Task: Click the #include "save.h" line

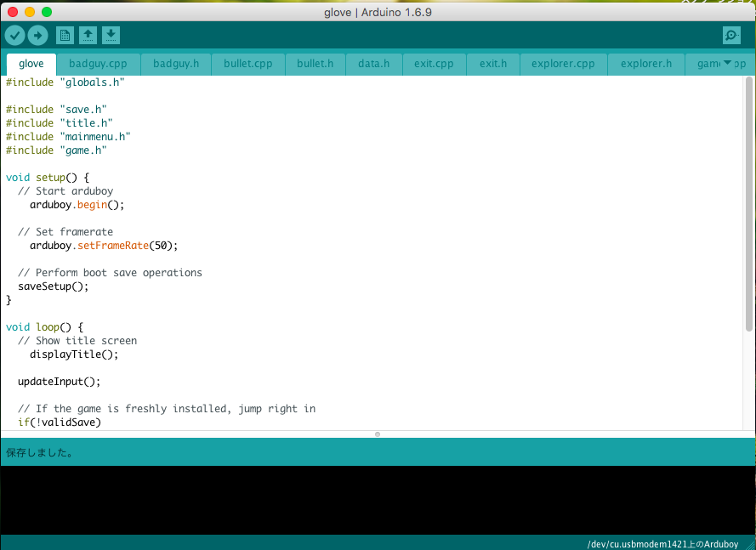Action: tap(56, 110)
